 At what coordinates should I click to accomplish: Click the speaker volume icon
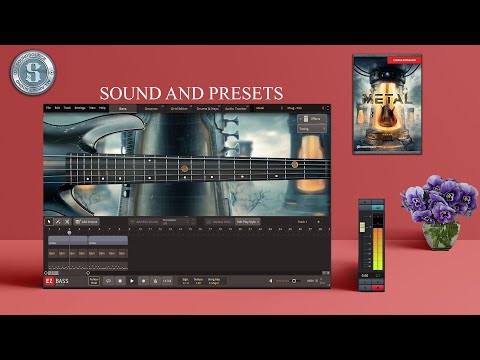(x=271, y=281)
